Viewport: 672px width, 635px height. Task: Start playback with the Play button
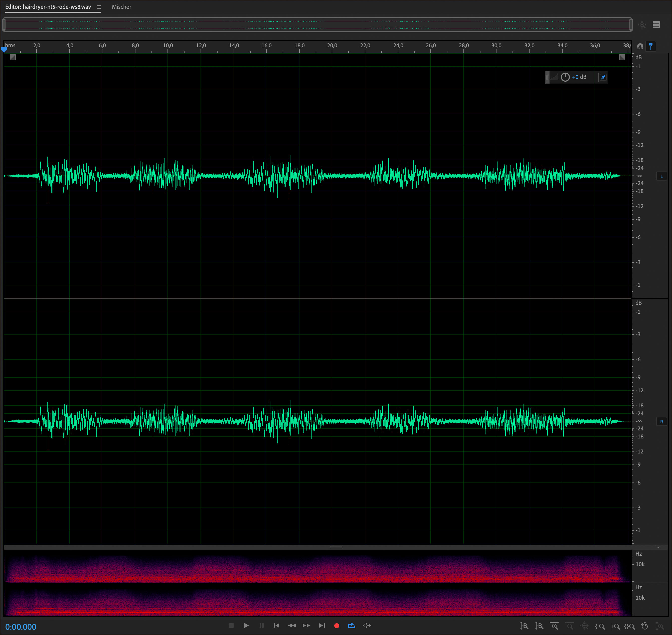pos(246,625)
